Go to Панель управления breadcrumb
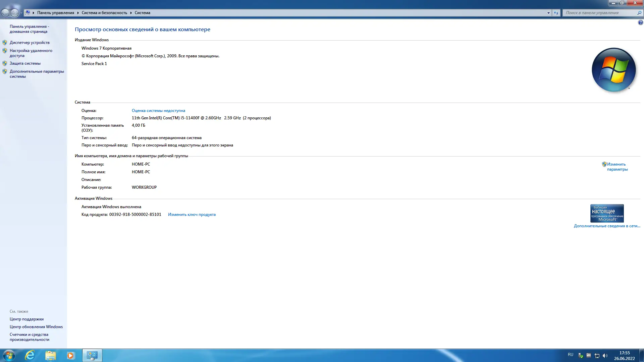Viewport: 644px width, 362px height. [56, 13]
